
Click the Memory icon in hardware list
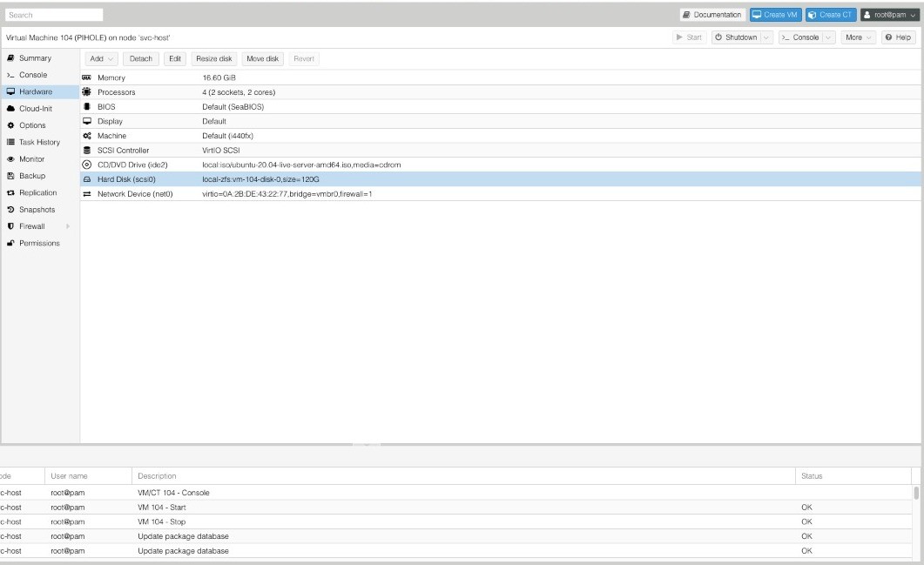tap(87, 77)
